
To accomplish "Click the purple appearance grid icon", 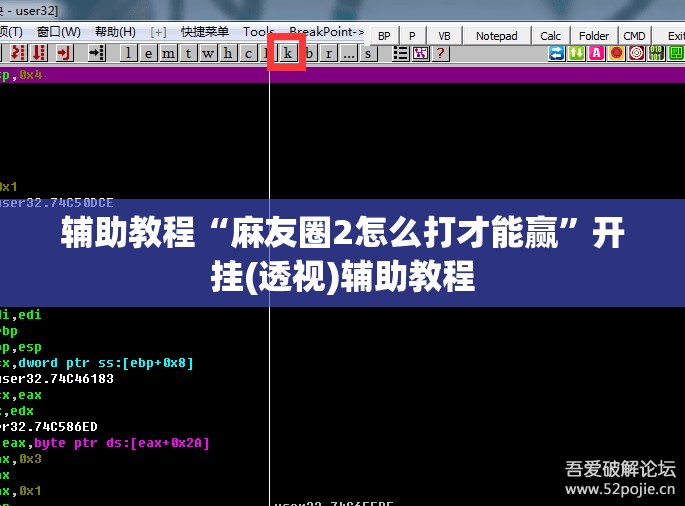I will click(420, 53).
